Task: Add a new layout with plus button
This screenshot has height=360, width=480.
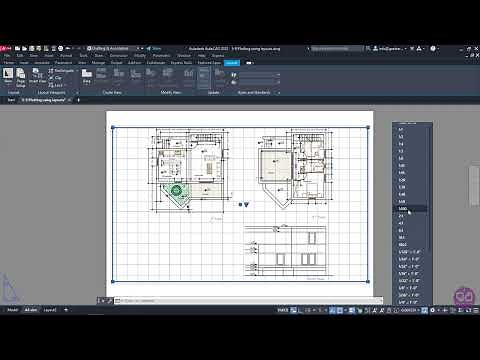Action: coord(66,310)
